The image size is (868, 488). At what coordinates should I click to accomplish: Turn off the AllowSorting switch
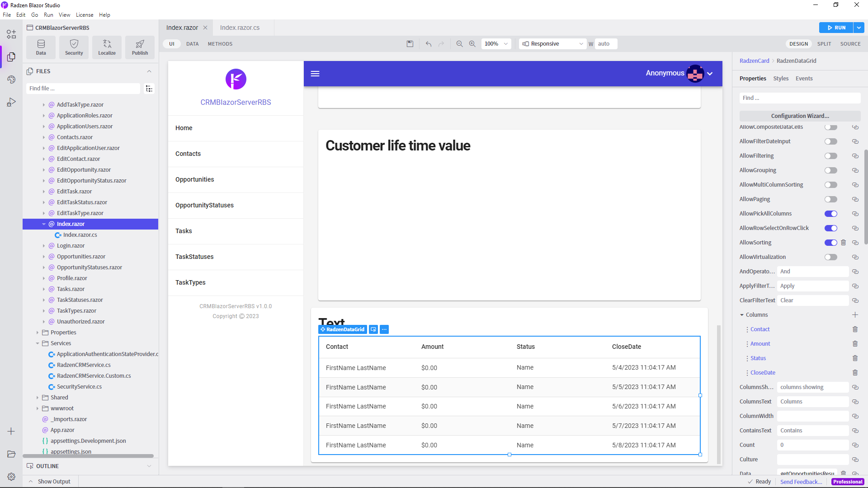tap(830, 243)
